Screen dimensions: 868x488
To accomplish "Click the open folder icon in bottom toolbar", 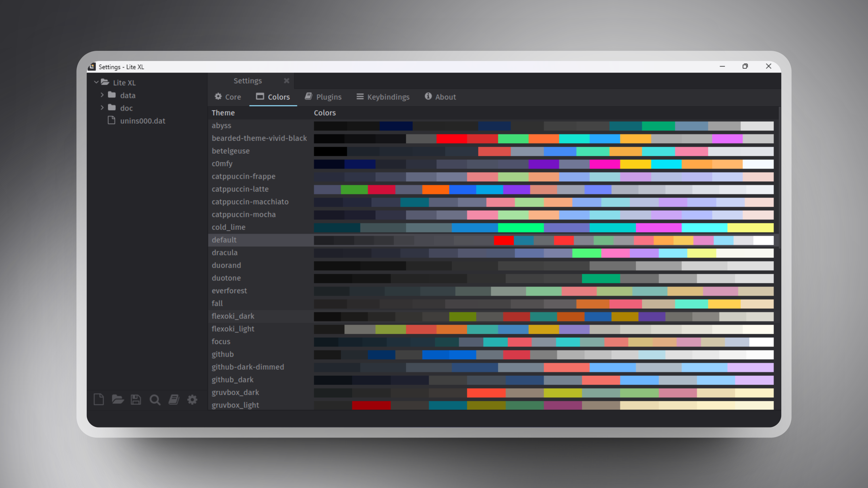I will pos(117,400).
